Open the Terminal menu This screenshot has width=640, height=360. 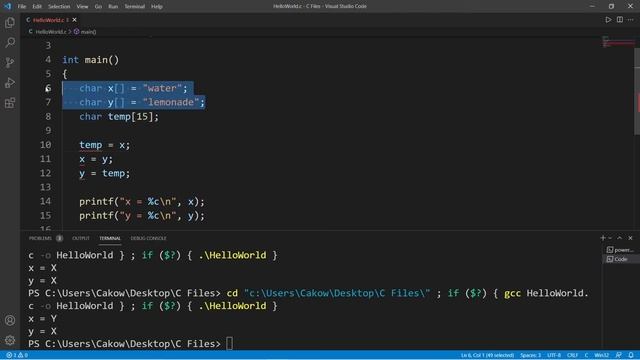135,7
